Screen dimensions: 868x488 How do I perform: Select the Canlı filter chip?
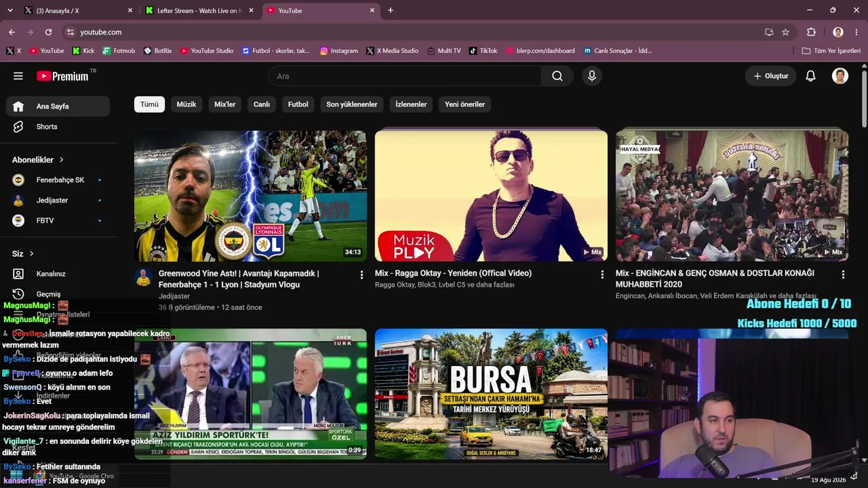click(x=262, y=104)
